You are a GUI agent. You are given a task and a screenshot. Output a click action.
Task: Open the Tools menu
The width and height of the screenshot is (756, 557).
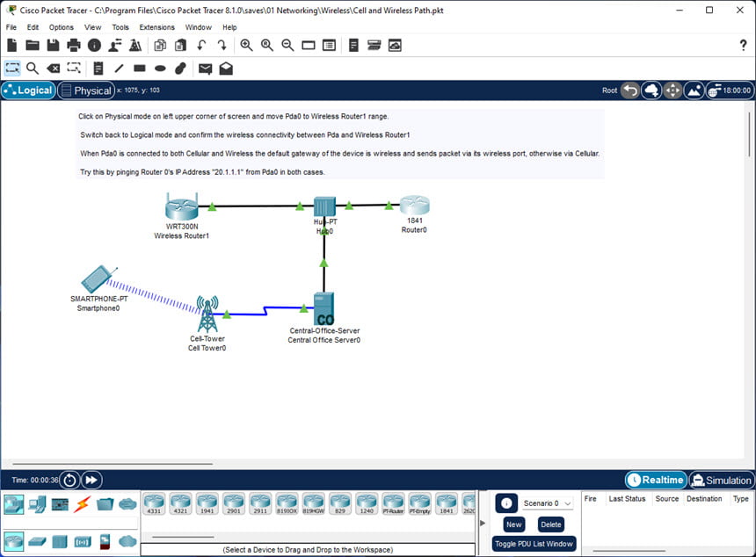tap(120, 27)
